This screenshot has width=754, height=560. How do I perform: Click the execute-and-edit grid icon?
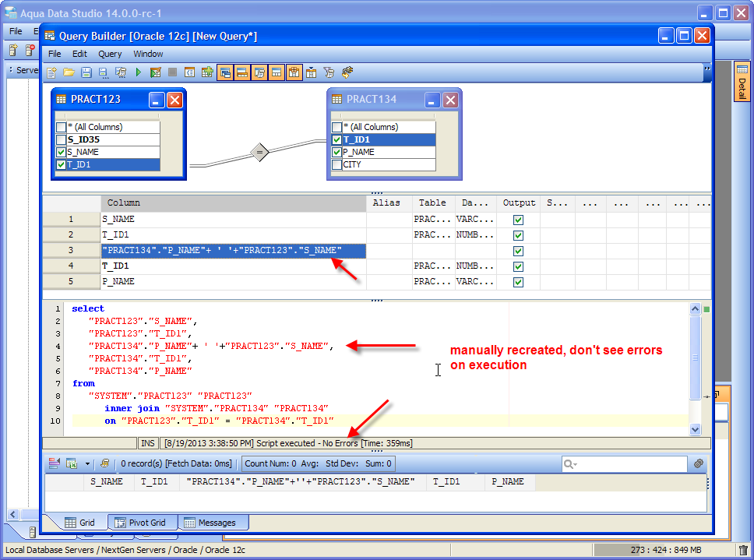tap(155, 72)
